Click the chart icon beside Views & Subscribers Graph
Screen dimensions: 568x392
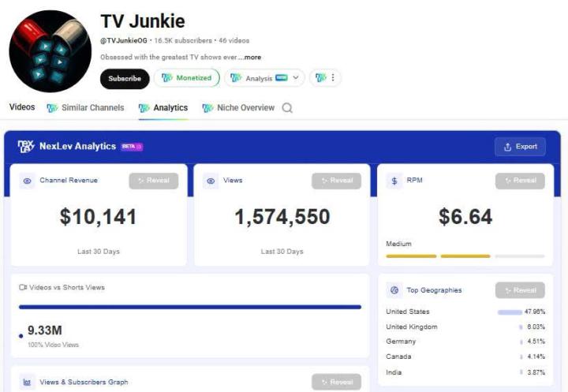(x=27, y=383)
